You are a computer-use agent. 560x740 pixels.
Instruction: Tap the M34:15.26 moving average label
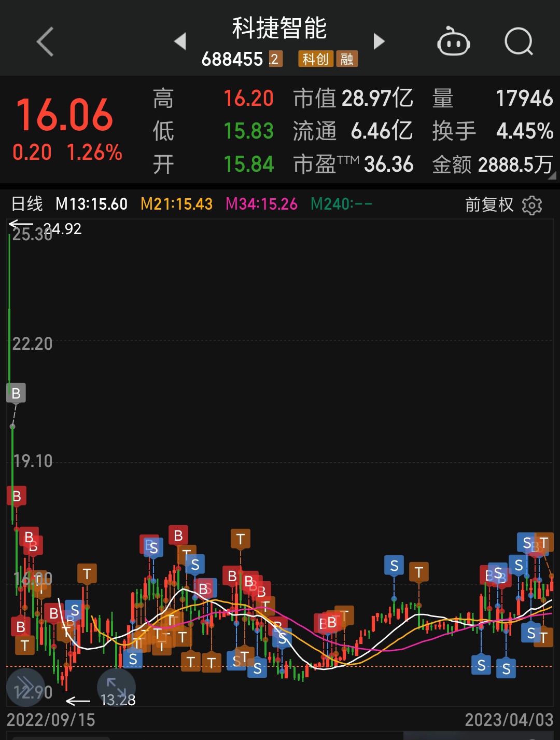262,204
